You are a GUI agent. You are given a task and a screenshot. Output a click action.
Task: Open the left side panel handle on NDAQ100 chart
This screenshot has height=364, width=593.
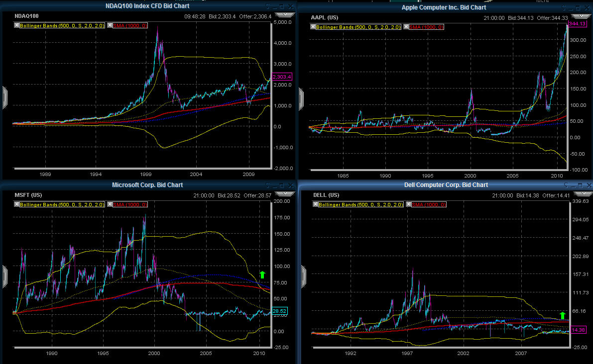(4, 94)
